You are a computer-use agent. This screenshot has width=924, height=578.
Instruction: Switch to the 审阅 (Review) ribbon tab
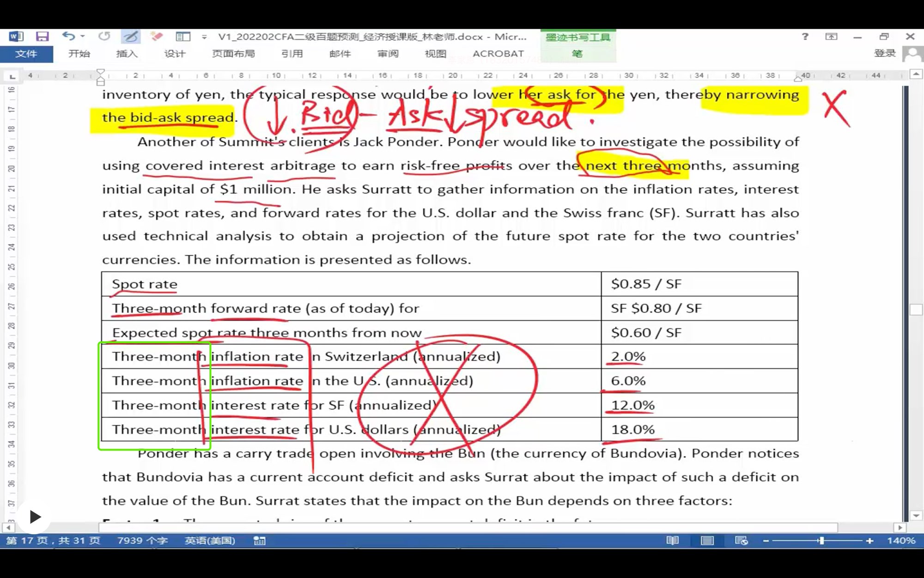388,54
